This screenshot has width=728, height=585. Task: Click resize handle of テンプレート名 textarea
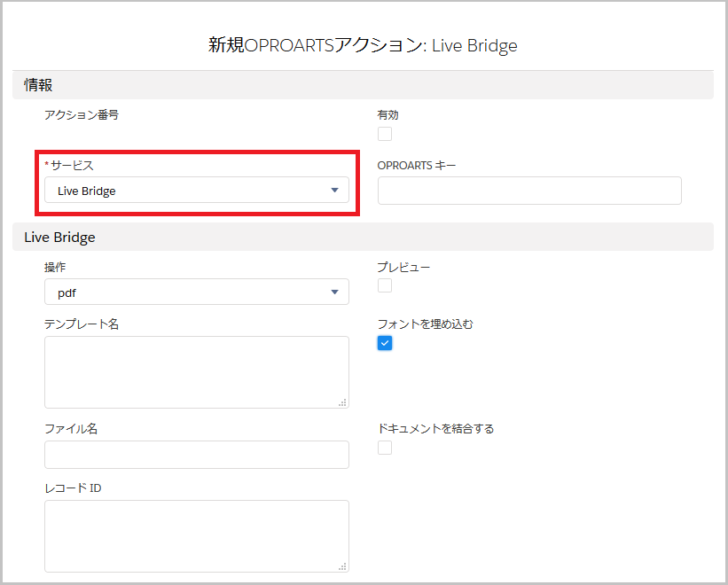point(342,402)
